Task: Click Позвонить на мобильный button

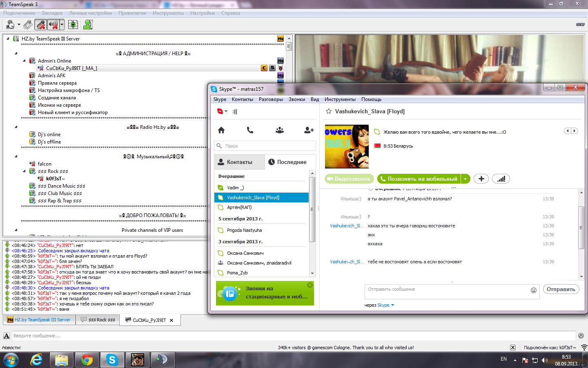Action: coord(419,179)
